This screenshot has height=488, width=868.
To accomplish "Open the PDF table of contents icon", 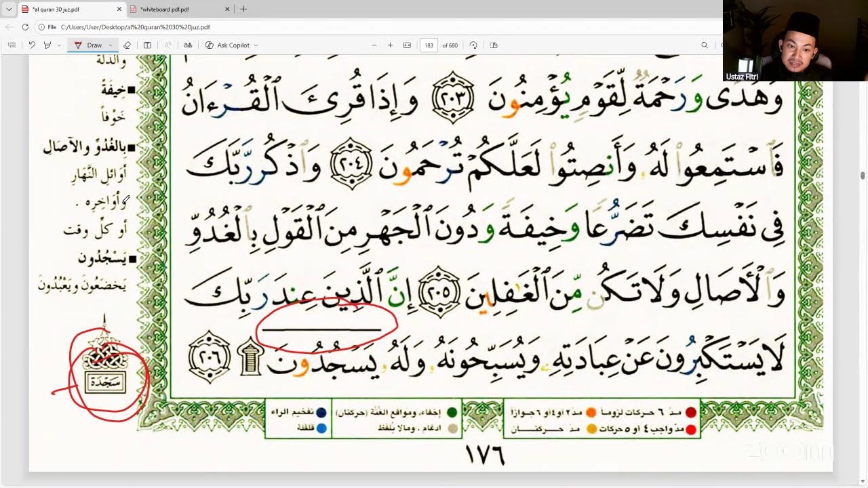I will pos(12,45).
